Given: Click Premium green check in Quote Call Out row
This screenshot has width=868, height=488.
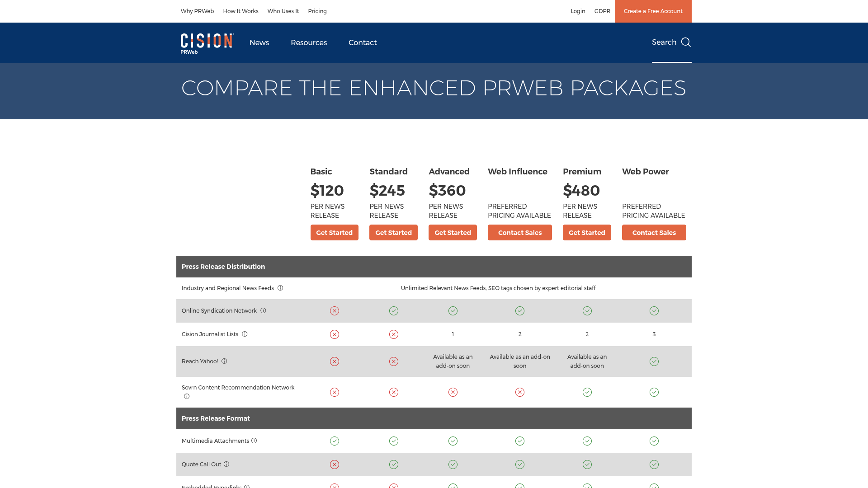Looking at the screenshot, I should [x=587, y=465].
